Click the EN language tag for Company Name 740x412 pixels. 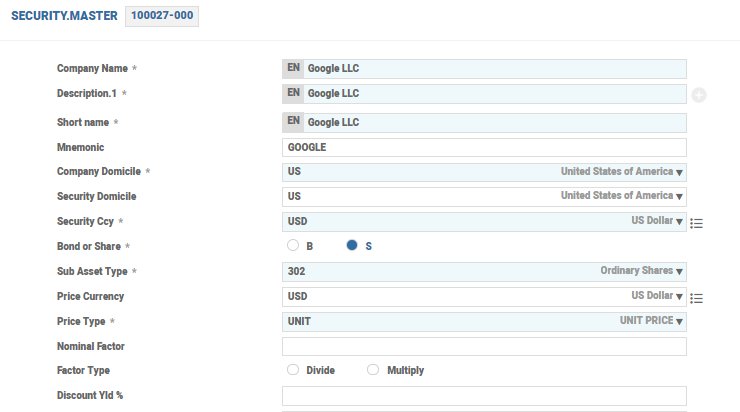coord(293,69)
